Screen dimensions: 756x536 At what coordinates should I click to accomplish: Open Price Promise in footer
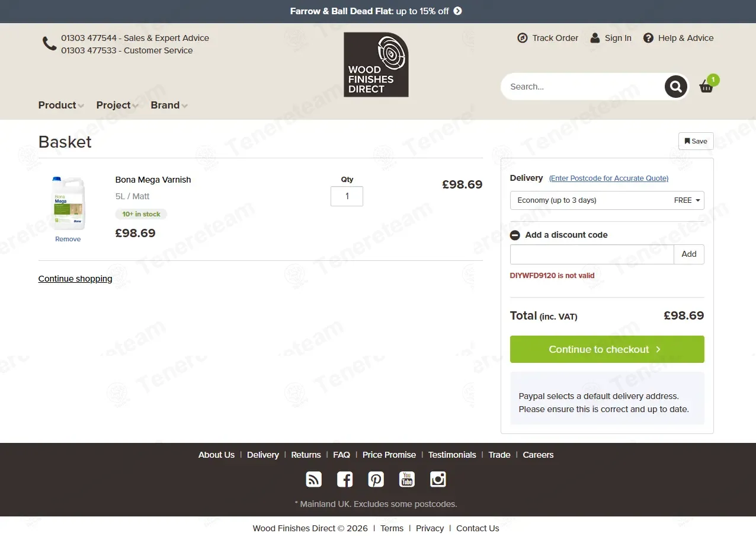point(389,455)
